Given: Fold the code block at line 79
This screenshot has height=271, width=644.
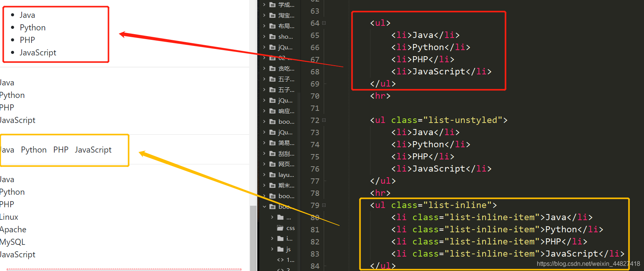Looking at the screenshot, I should (x=324, y=205).
